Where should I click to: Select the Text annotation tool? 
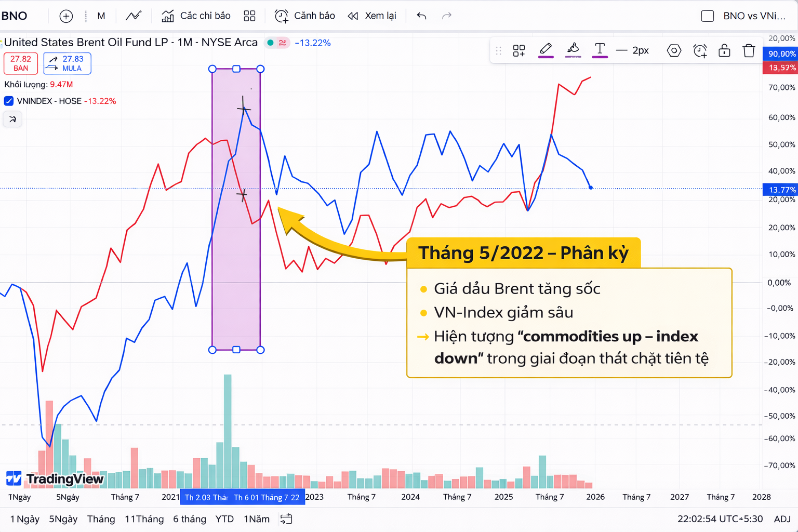pyautogui.click(x=600, y=49)
